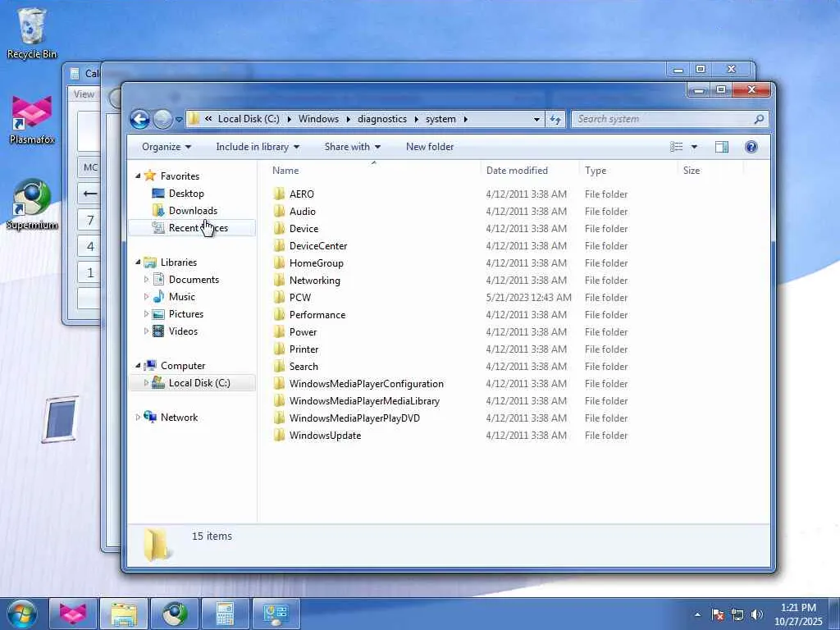Click Plasmafox icon on the taskbar

pos(73,614)
